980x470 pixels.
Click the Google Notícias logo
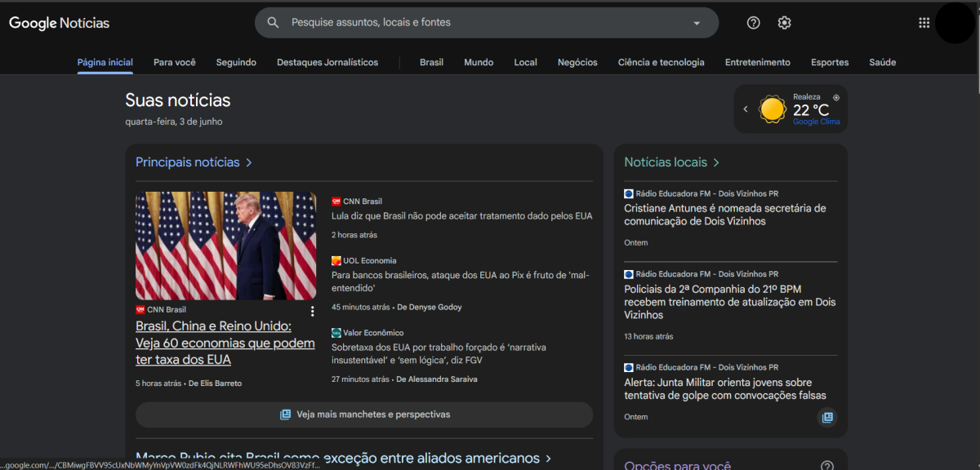(x=59, y=23)
